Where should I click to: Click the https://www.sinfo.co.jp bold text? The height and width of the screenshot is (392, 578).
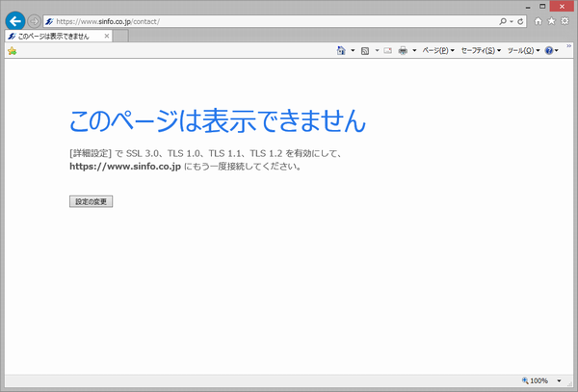point(125,167)
